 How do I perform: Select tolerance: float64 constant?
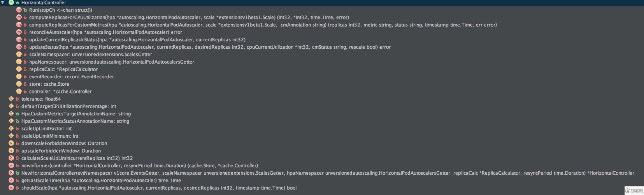pos(41,99)
